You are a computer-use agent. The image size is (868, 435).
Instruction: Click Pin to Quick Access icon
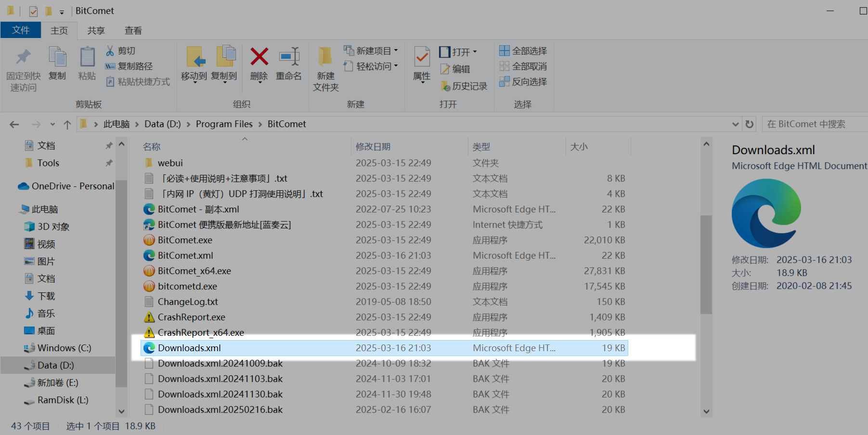pyautogui.click(x=23, y=57)
